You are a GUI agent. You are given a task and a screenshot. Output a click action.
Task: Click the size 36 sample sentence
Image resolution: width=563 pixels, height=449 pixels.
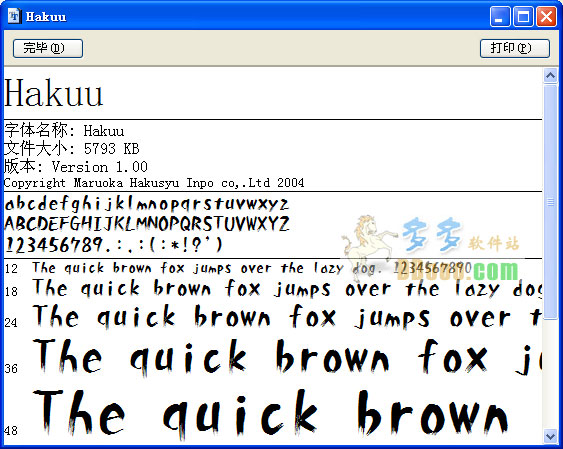pyautogui.click(x=287, y=357)
